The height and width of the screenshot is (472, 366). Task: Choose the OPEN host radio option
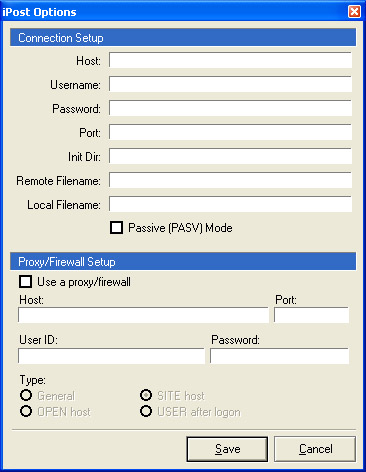coord(26,411)
